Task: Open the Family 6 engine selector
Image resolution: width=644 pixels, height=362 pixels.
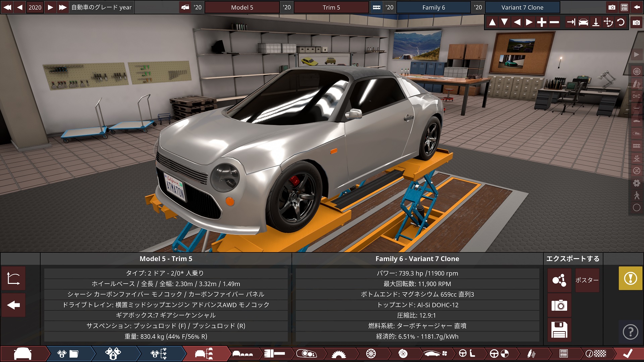Action: [x=433, y=7]
